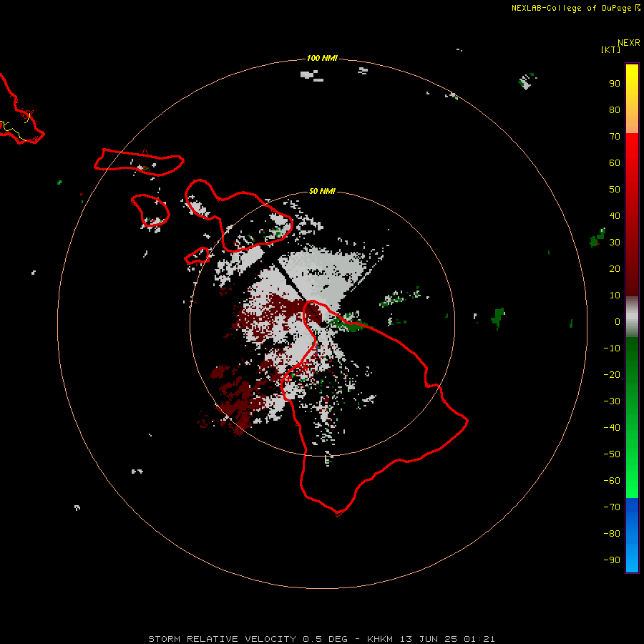
Task: Click the '01:21' time in the caption
Action: 479,639
